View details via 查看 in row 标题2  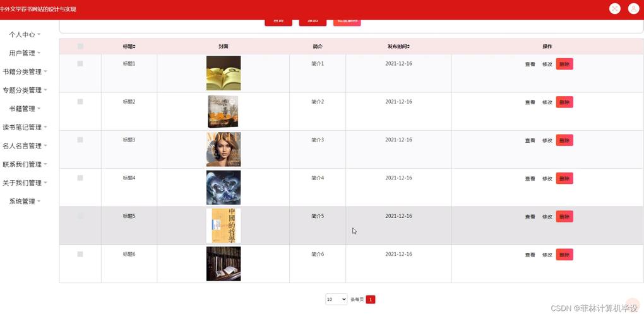click(530, 102)
